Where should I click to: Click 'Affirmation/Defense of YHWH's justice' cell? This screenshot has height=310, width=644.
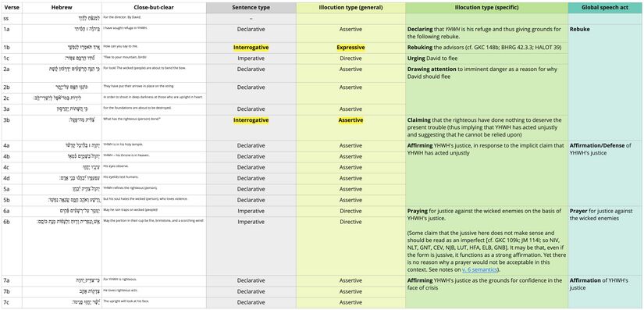(604, 173)
